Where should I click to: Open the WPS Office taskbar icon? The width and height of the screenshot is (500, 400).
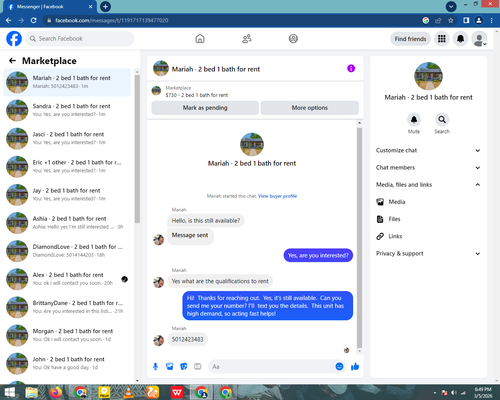coord(177,393)
